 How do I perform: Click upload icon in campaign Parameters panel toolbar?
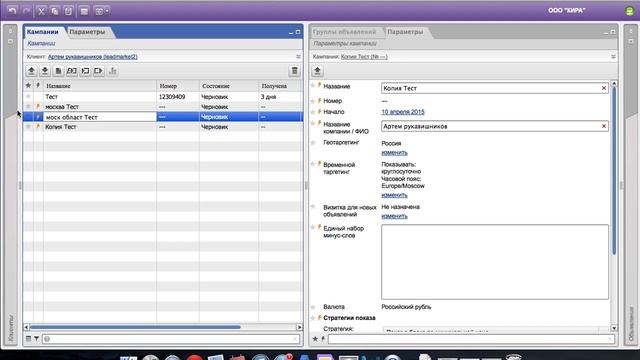(x=318, y=71)
